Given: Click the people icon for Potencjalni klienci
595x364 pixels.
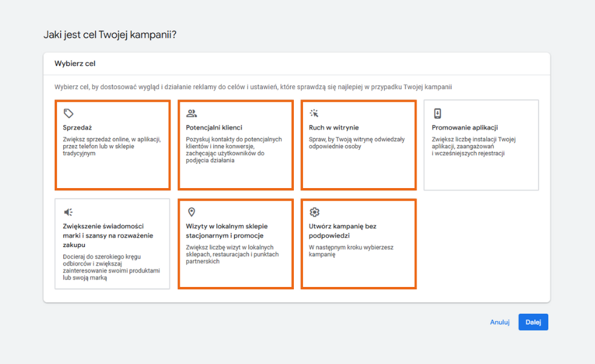Looking at the screenshot, I should pyautogui.click(x=192, y=113).
